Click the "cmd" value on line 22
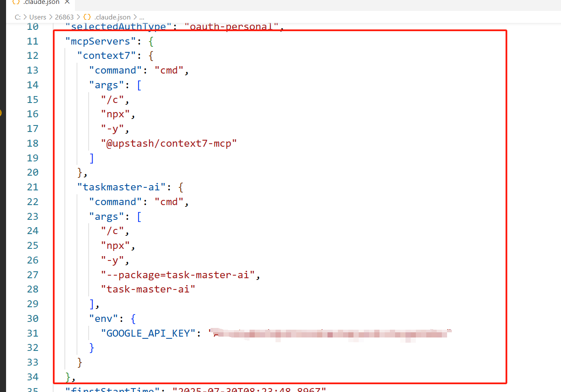 [169, 202]
